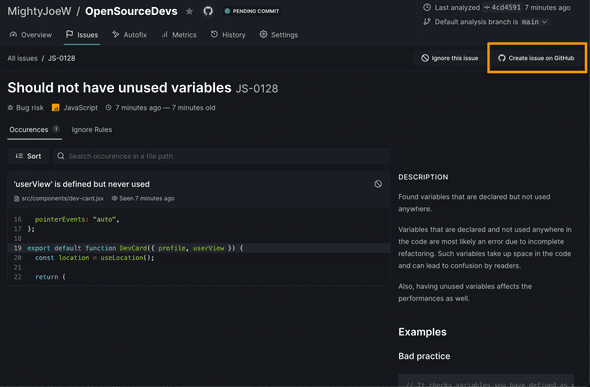590x387 pixels.
Task: Open the Sort options menu
Action: click(x=28, y=156)
